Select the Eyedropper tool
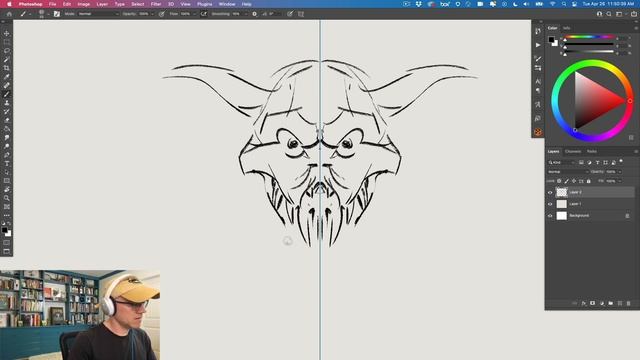Viewport: 640px width, 360px height. pos(7,76)
